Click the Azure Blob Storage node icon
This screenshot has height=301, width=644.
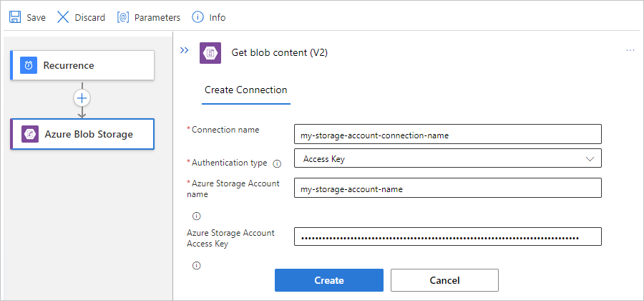click(30, 134)
